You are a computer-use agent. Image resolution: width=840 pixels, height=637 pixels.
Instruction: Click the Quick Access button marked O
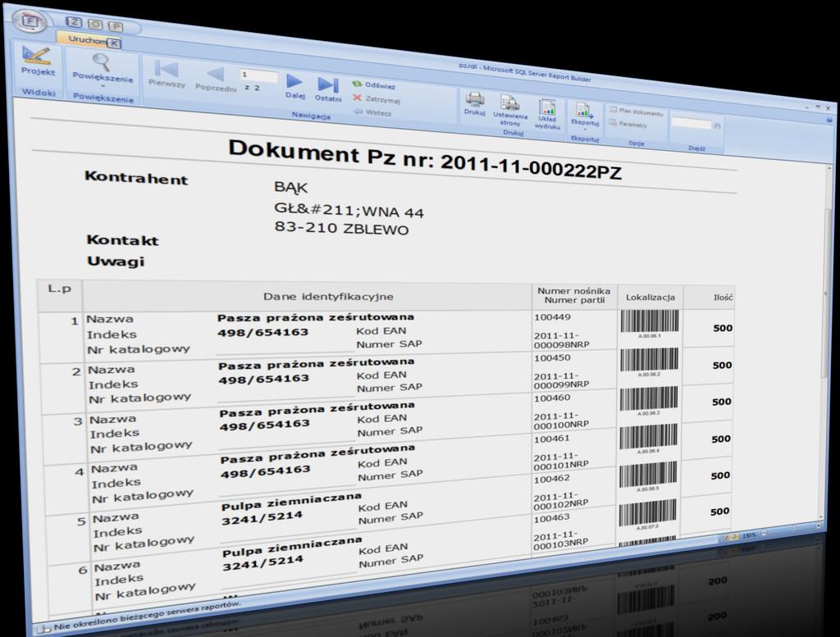coord(95,24)
